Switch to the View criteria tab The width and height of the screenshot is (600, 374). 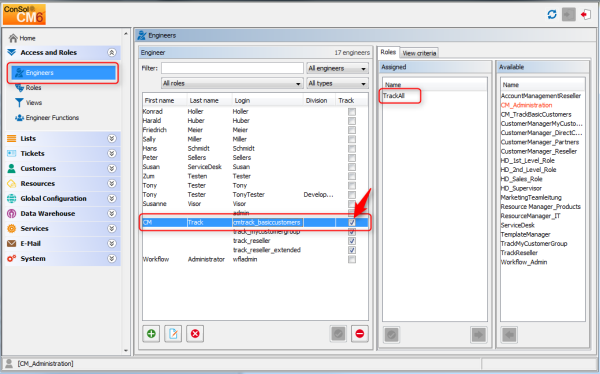(419, 53)
